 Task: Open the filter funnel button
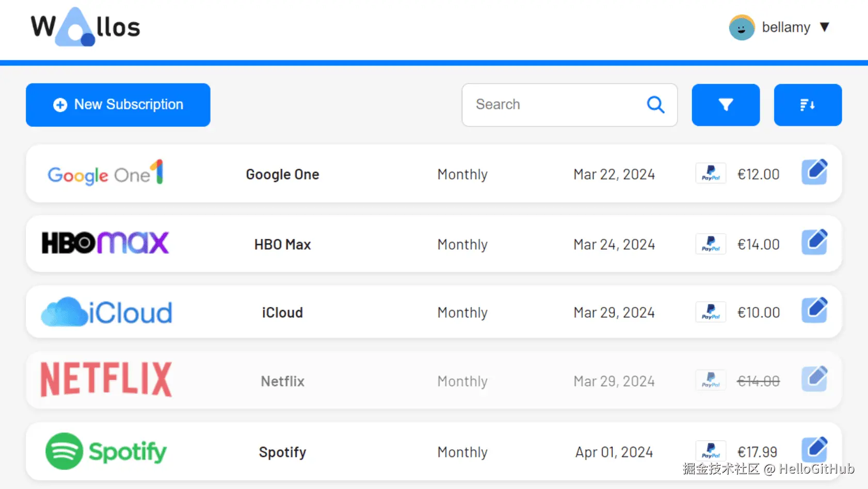726,105
